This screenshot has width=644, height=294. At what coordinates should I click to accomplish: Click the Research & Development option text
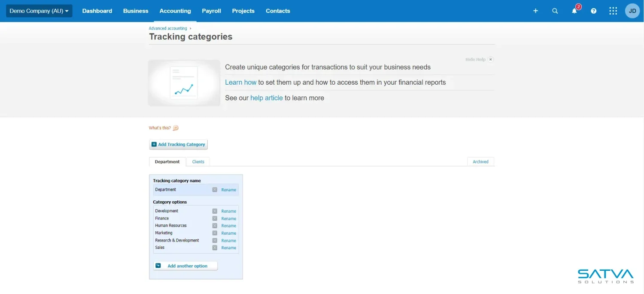click(x=177, y=240)
